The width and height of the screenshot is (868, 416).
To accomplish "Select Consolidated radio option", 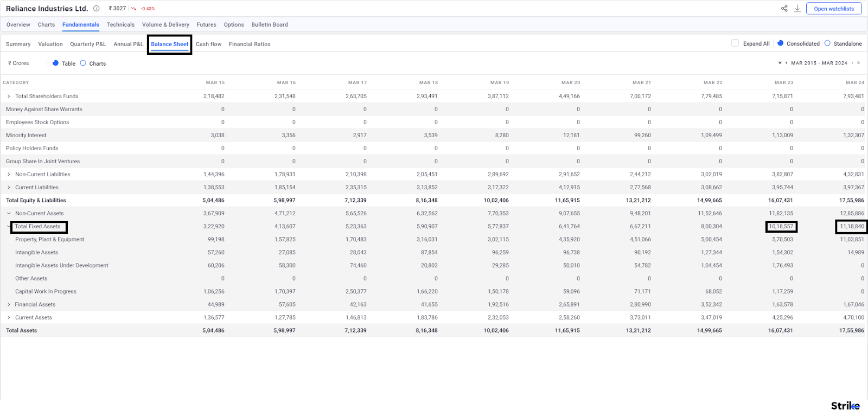I will pos(780,43).
